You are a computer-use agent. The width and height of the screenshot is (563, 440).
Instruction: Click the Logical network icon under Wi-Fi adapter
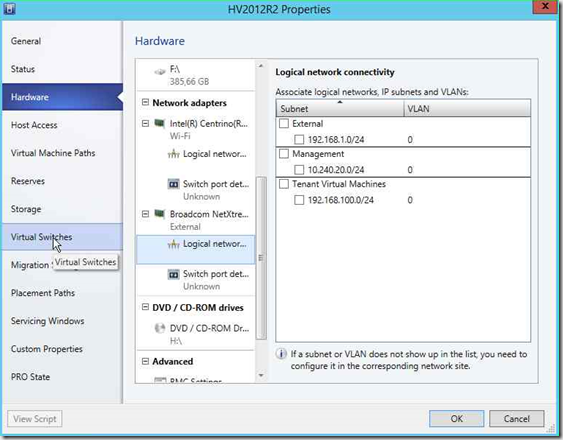tap(173, 154)
